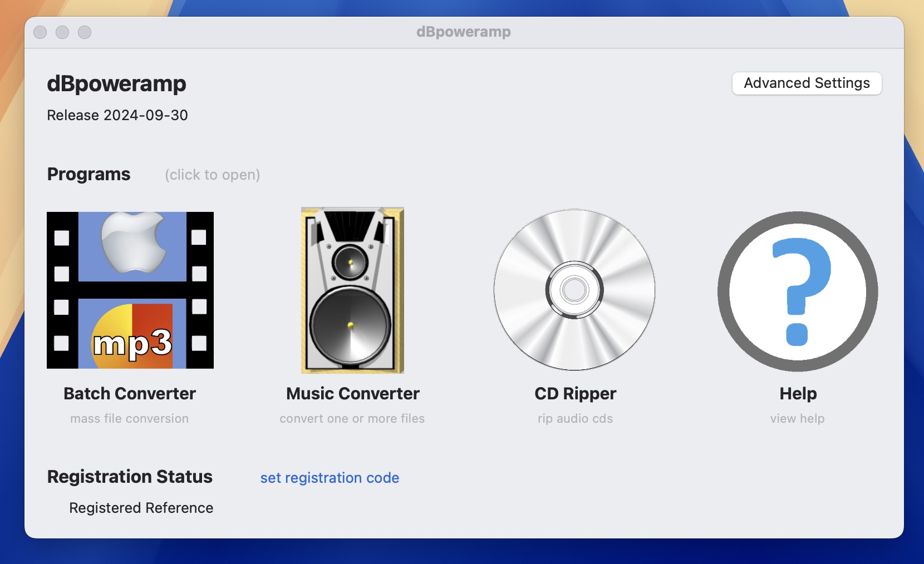Viewport: 924px width, 564px height.
Task: Click the large dBpoweramp heading
Action: coord(116,84)
